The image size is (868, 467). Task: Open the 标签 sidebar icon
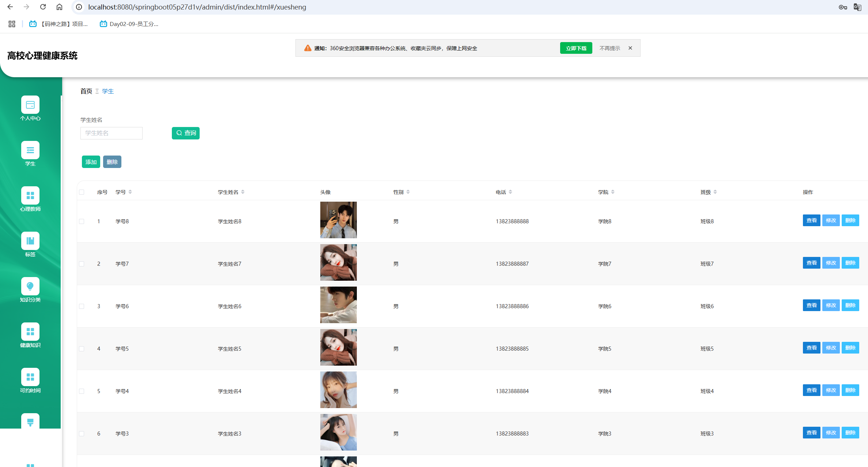tap(30, 241)
